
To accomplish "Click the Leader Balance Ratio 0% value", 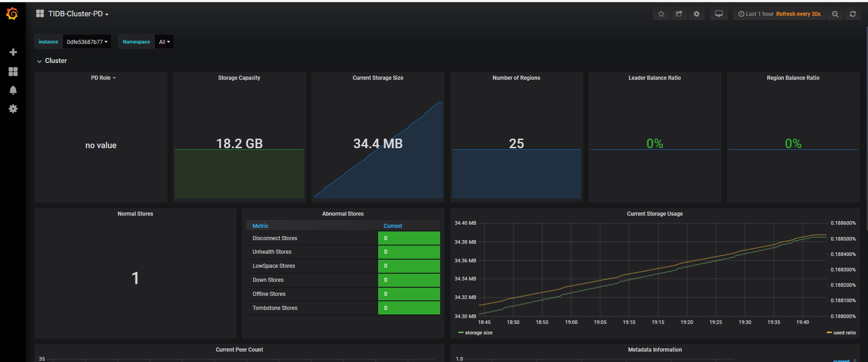I will (x=655, y=144).
